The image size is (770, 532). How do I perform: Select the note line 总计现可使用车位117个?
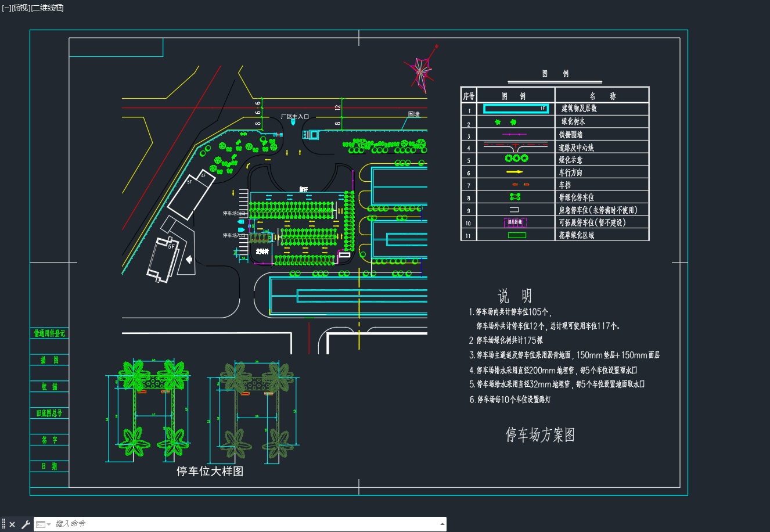pyautogui.click(x=585, y=326)
